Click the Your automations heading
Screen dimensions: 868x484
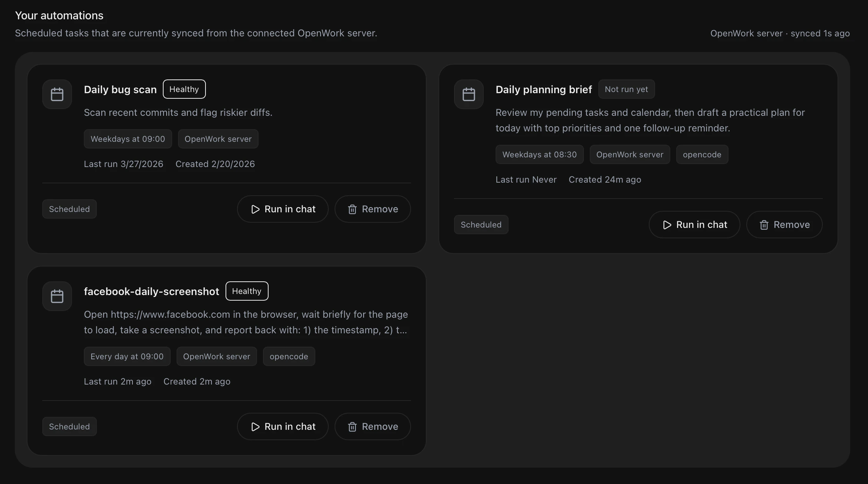59,15
